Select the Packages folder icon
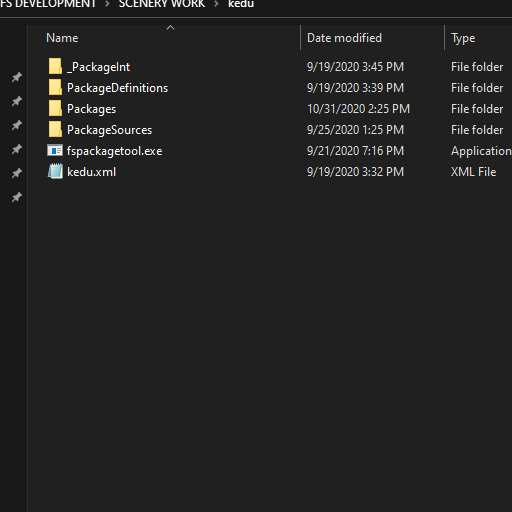This screenshot has width=512, height=512. [55, 109]
